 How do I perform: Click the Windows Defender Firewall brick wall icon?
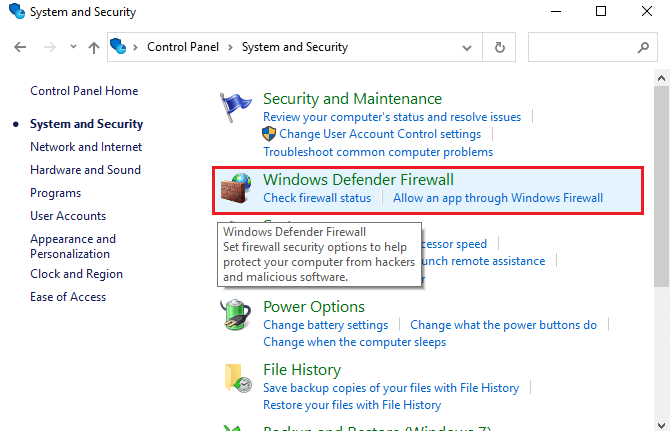coord(235,188)
